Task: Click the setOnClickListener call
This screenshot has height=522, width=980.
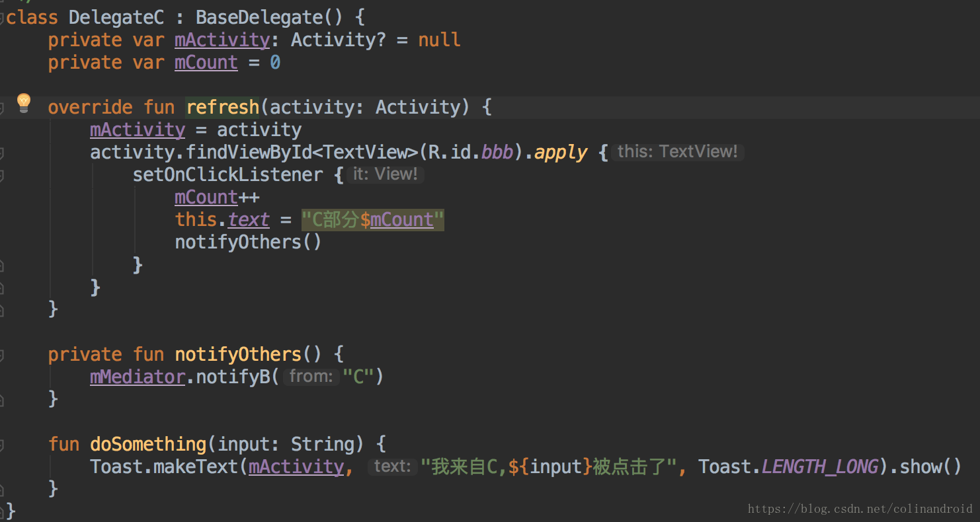Action: pos(227,175)
